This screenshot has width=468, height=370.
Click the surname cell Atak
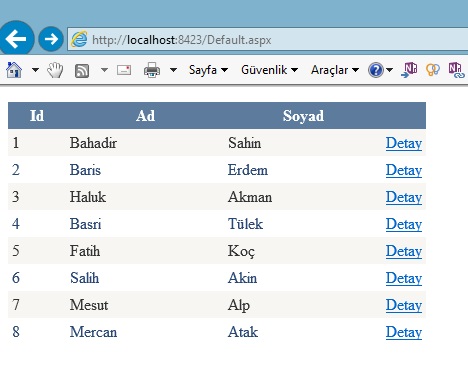point(243,332)
